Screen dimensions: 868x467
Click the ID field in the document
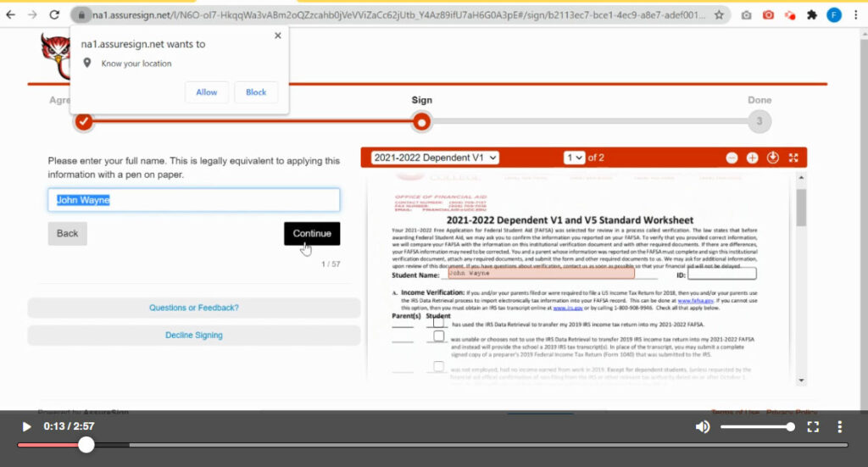click(722, 274)
